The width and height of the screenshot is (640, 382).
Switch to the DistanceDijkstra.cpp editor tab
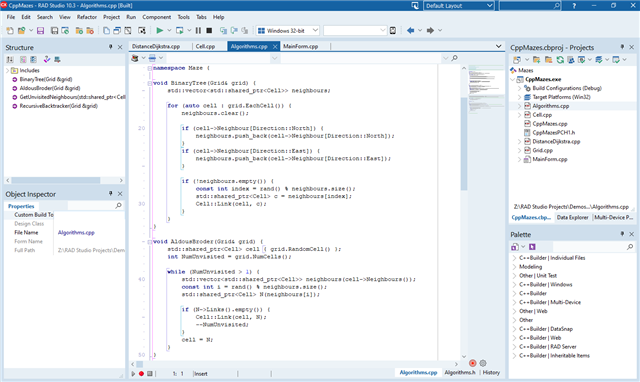(156, 47)
